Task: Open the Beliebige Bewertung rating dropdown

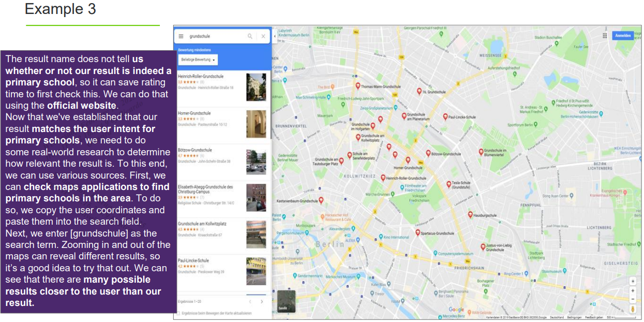Action: click(198, 60)
